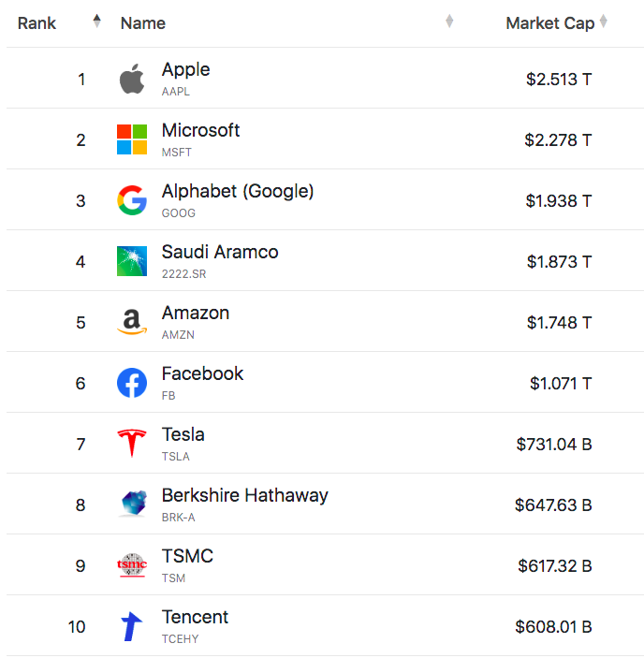Click the Market Cap header label
644x658 pixels.
point(549,23)
